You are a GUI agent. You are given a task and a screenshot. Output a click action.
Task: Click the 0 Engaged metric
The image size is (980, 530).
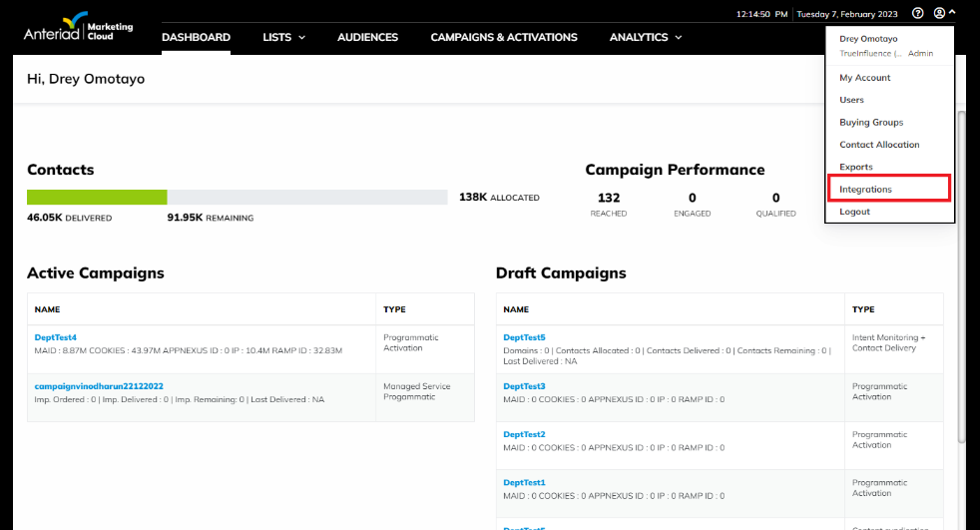point(692,204)
